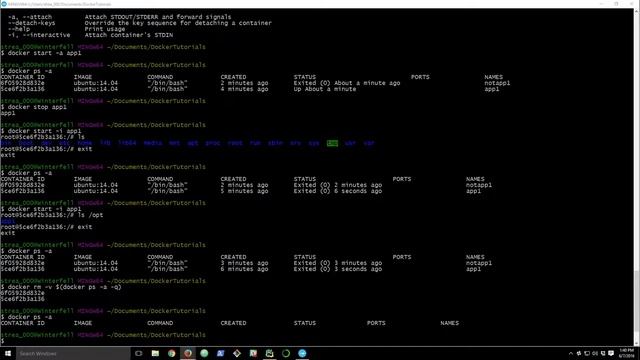The width and height of the screenshot is (640, 360).
Task: Launch Google Chrome from the taskbar
Action: tap(171, 353)
